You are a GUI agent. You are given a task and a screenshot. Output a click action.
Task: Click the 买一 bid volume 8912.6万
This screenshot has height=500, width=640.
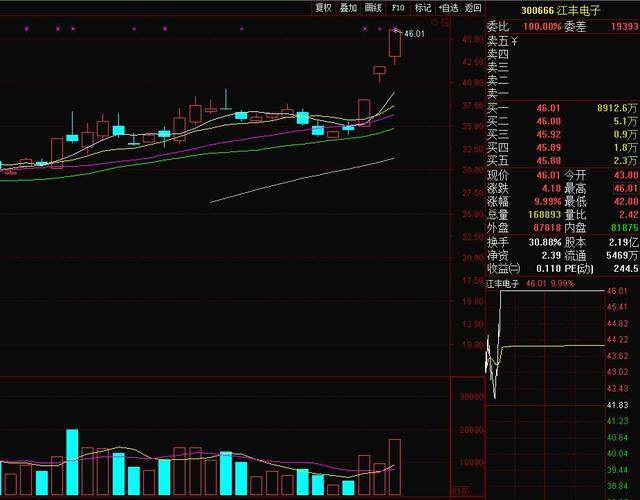point(617,108)
